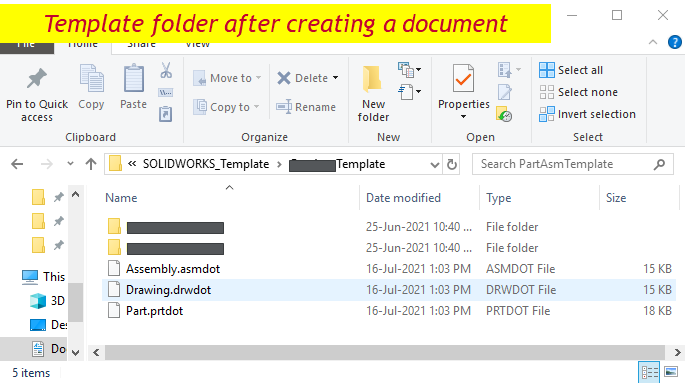The height and width of the screenshot is (383, 685).
Task: Click the Assembly.asmdot file icon
Action: (x=114, y=269)
